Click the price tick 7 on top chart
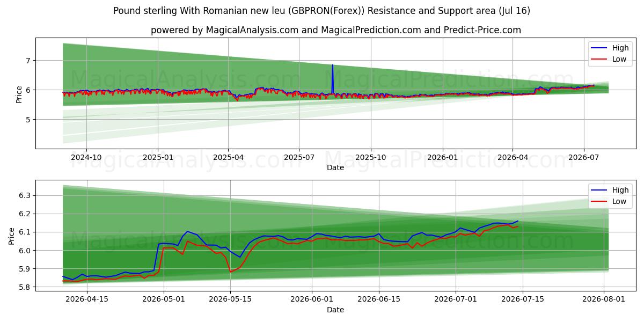This screenshot has width=644, height=322. [29, 61]
